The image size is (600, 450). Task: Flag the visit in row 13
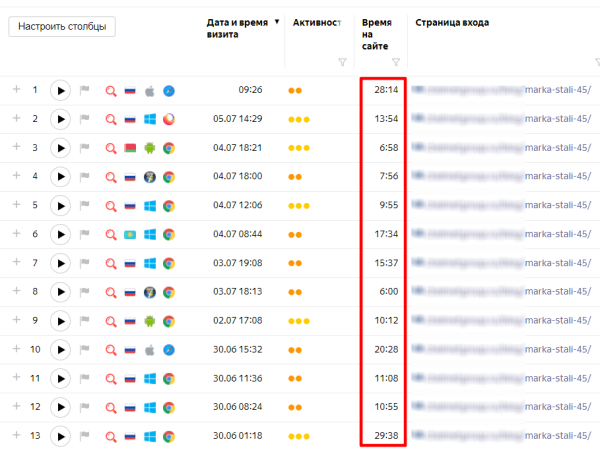point(85,435)
